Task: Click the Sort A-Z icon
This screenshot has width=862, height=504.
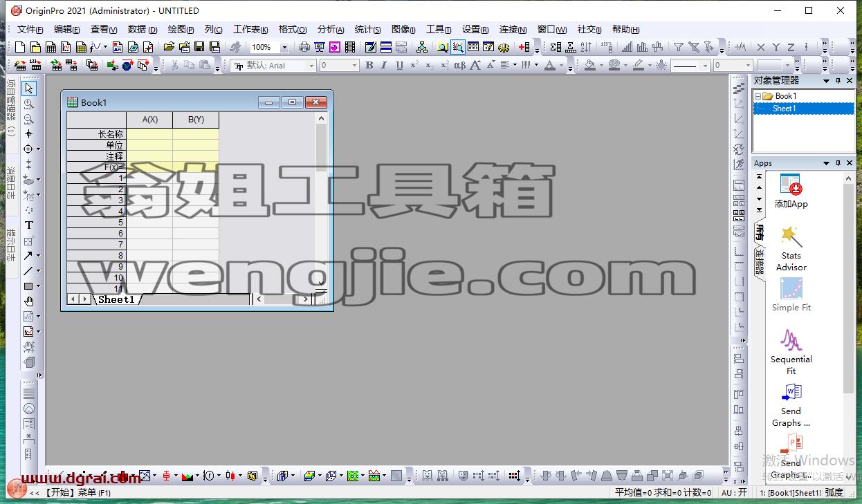Action: [586, 47]
